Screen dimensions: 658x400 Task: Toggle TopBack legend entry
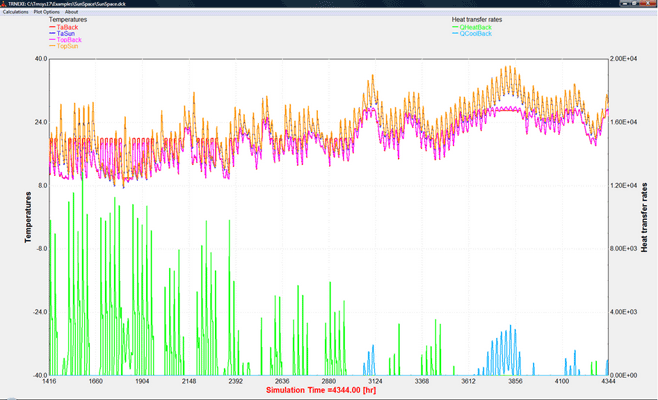pyautogui.click(x=69, y=40)
